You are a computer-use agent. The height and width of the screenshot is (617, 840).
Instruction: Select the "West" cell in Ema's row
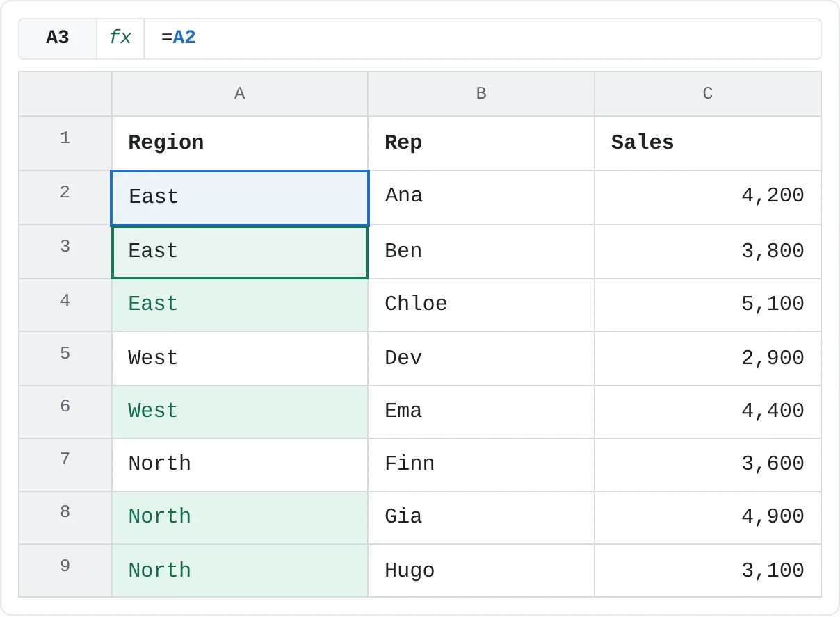[240, 412]
